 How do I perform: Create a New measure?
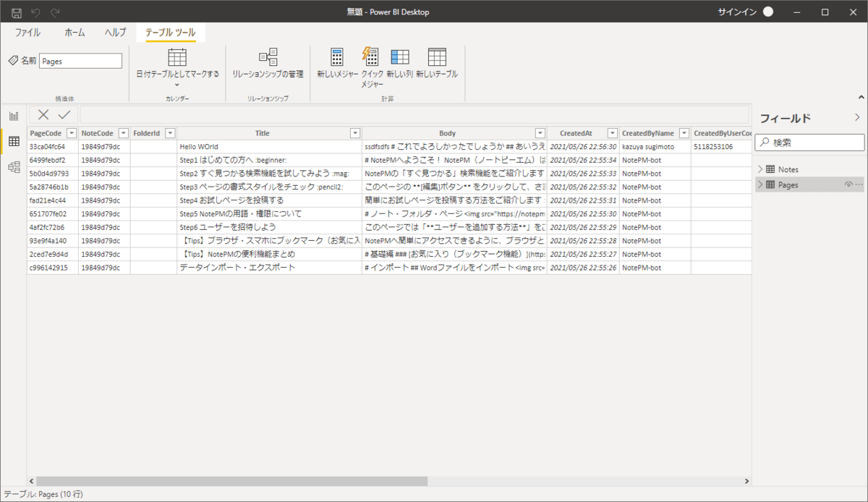click(x=337, y=58)
